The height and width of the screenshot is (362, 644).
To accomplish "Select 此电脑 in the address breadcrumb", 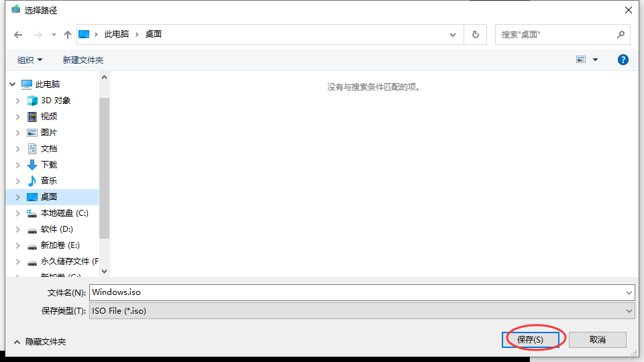I will pos(117,34).
